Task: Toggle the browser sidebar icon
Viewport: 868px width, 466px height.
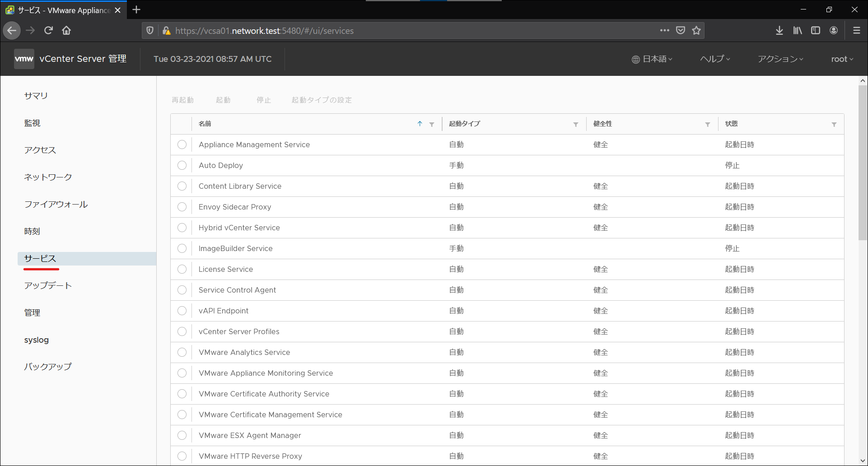Action: click(x=816, y=30)
